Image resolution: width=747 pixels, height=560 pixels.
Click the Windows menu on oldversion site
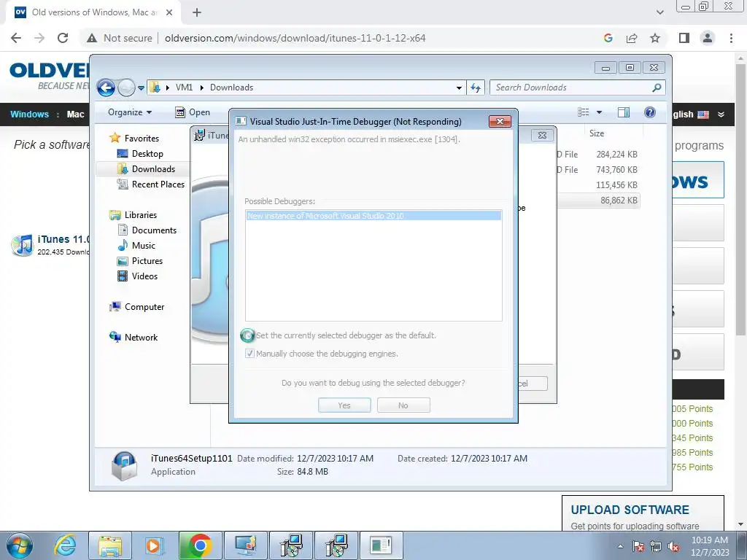click(29, 114)
